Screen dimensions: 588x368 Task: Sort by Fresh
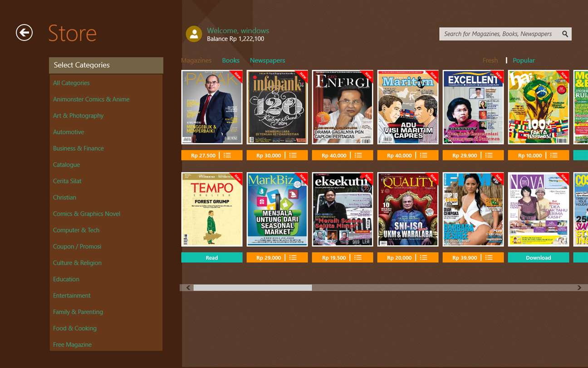coord(490,60)
